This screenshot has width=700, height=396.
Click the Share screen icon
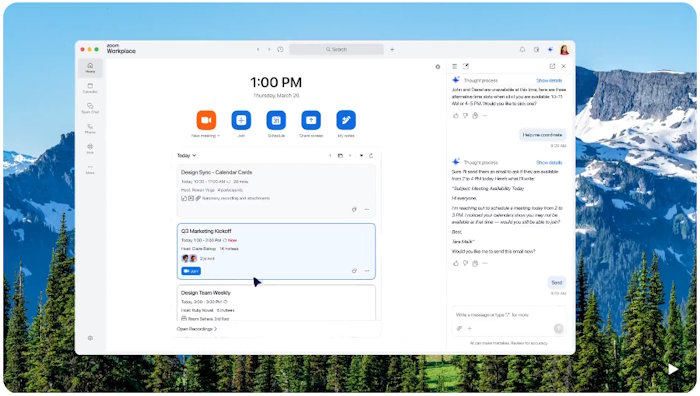coord(311,120)
